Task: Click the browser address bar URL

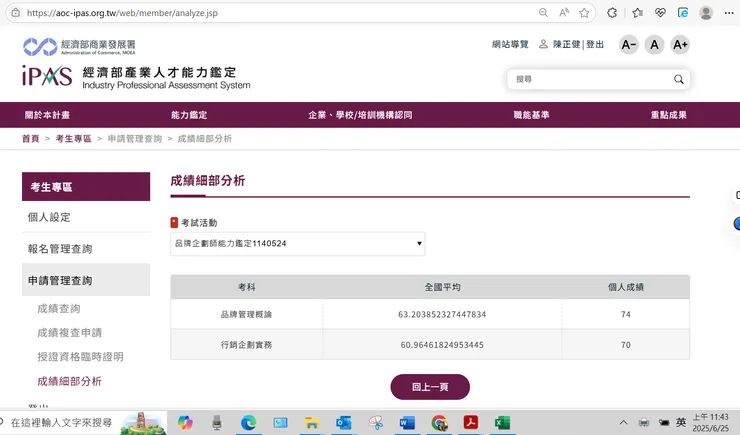Action: click(122, 13)
